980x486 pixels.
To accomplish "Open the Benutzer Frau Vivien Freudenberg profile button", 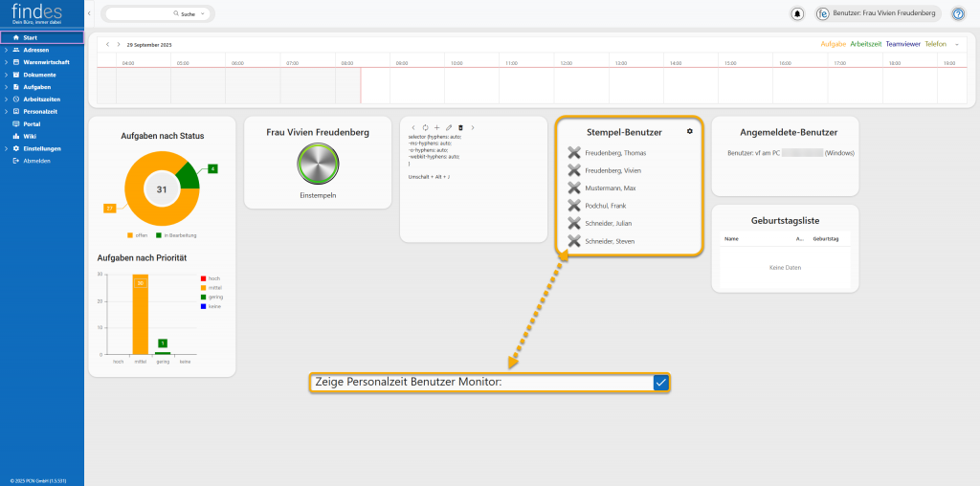I will click(x=877, y=14).
